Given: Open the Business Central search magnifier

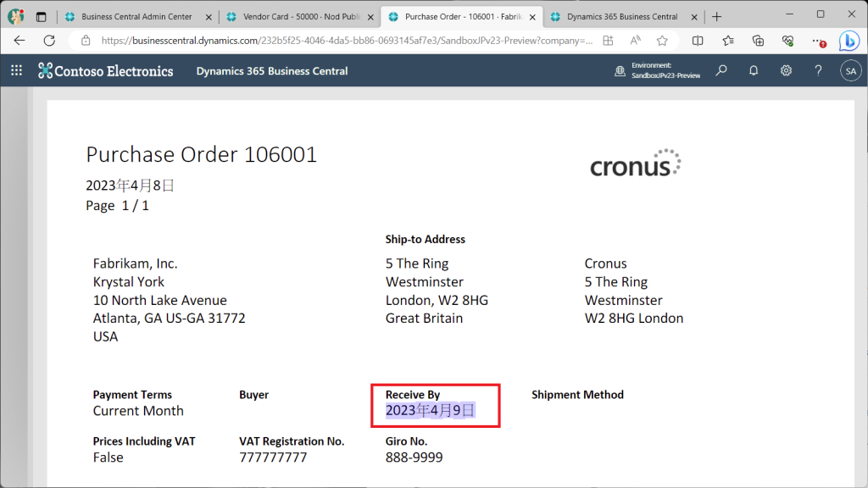Looking at the screenshot, I should click(x=721, y=70).
